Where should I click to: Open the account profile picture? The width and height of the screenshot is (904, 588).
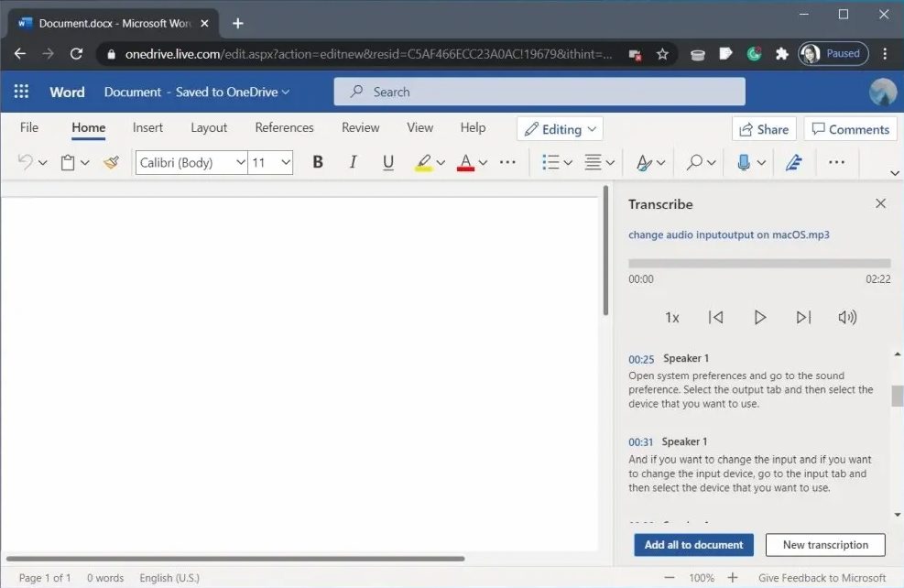point(883,92)
